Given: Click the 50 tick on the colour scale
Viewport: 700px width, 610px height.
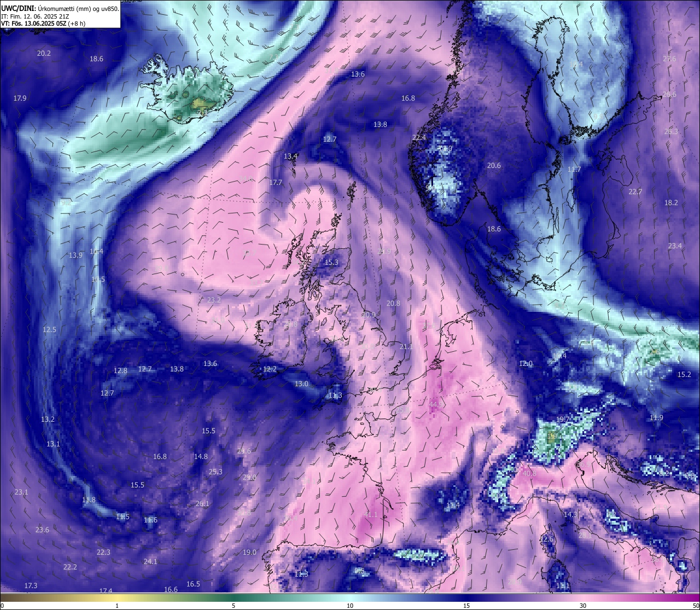Looking at the screenshot, I should tap(695, 606).
